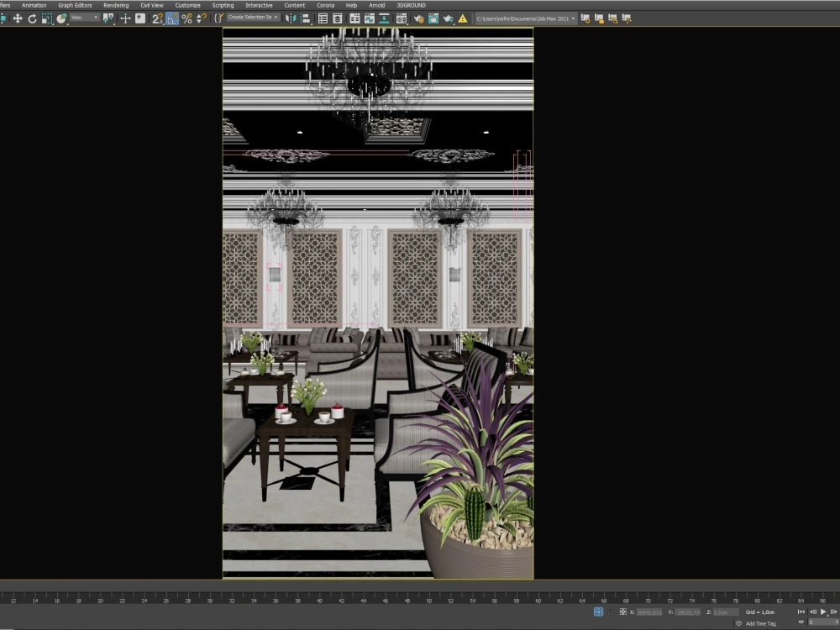Viewport: 840px width, 630px height.
Task: Open the Corona menu
Action: [326, 5]
